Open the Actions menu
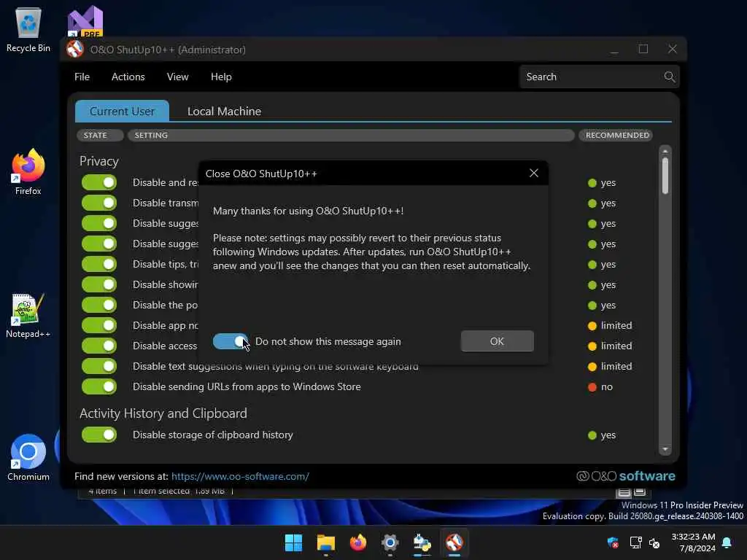747x560 pixels. 128,77
